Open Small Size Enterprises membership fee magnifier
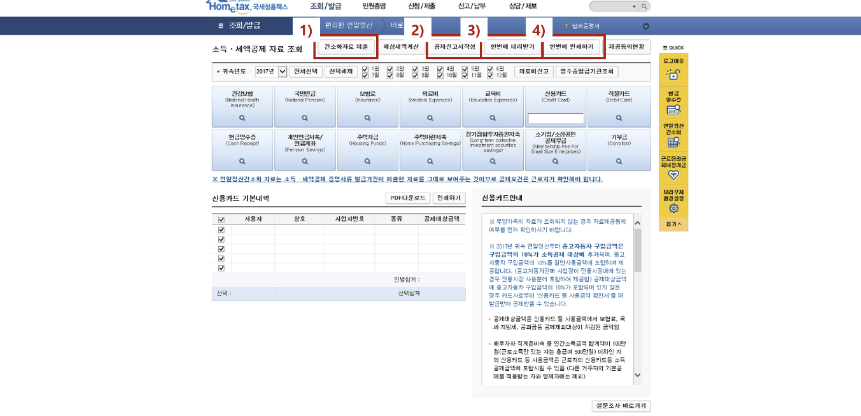Screen dimensions: 861x416 [555, 161]
